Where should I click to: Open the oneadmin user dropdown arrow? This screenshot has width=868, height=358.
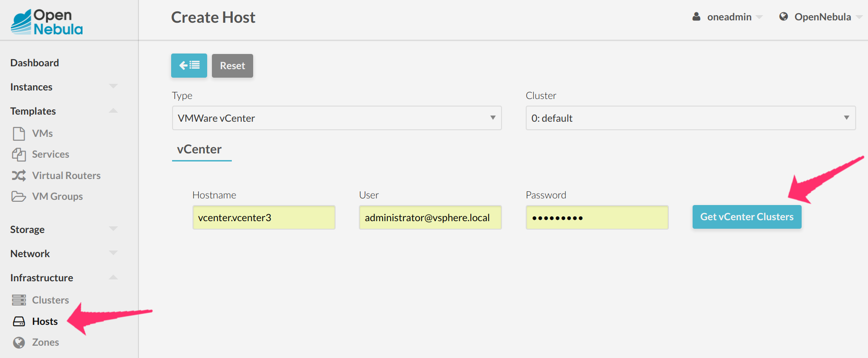(x=759, y=17)
